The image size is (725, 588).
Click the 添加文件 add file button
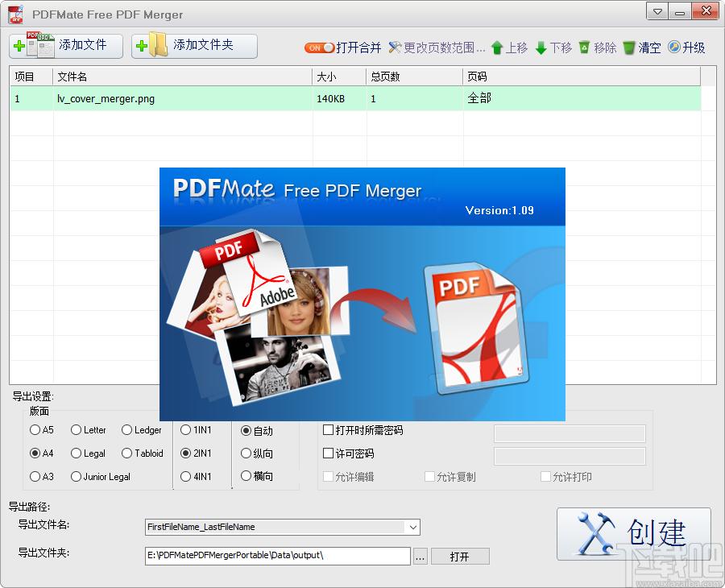[x=66, y=46]
